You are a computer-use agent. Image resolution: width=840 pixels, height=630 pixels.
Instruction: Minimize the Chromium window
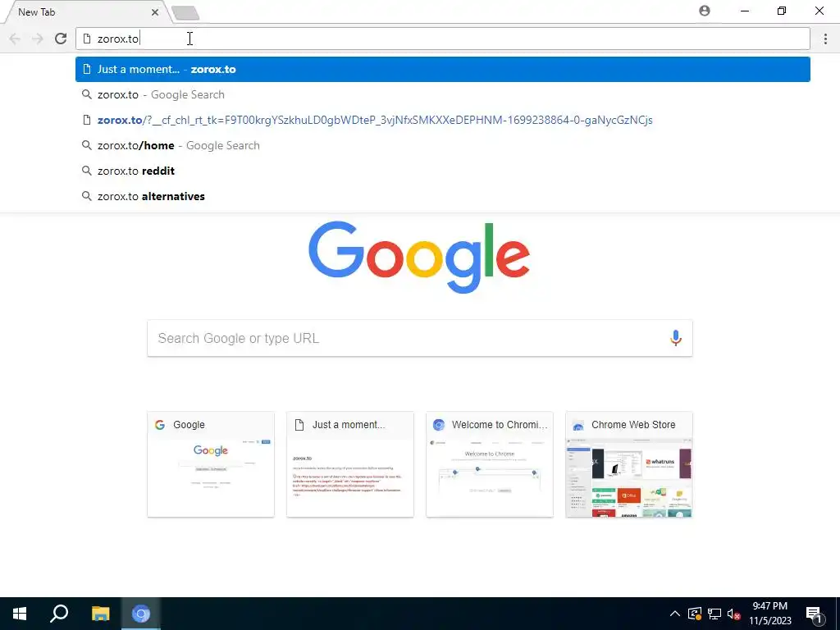pos(745,11)
